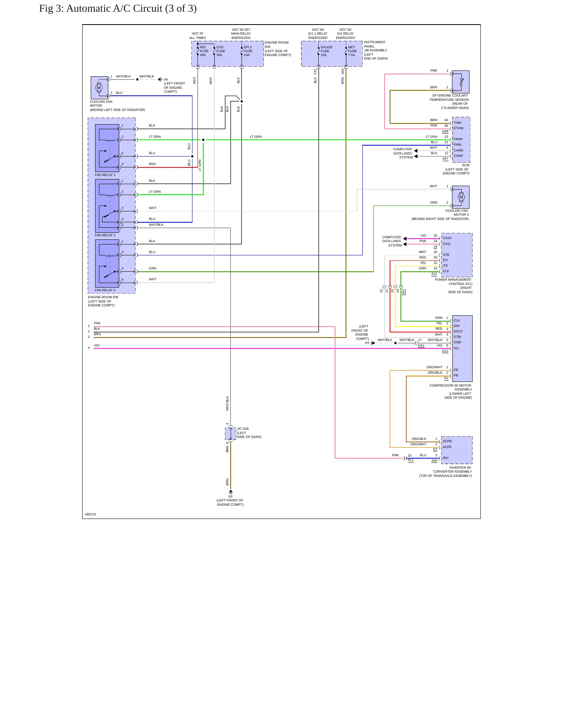The height and width of the screenshot is (728, 563).
Task: Click the 'CA1L' pin label
Action: click(x=447, y=244)
